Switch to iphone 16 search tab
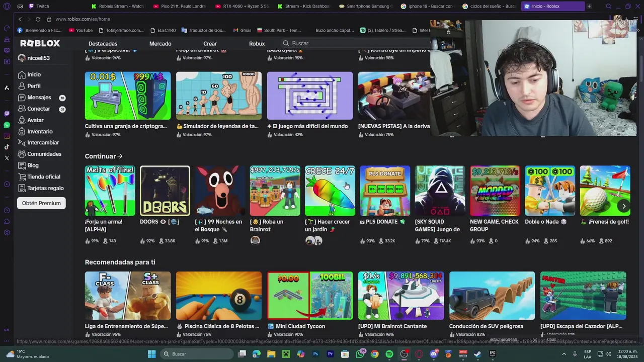This screenshot has height=362, width=644. (x=428, y=6)
